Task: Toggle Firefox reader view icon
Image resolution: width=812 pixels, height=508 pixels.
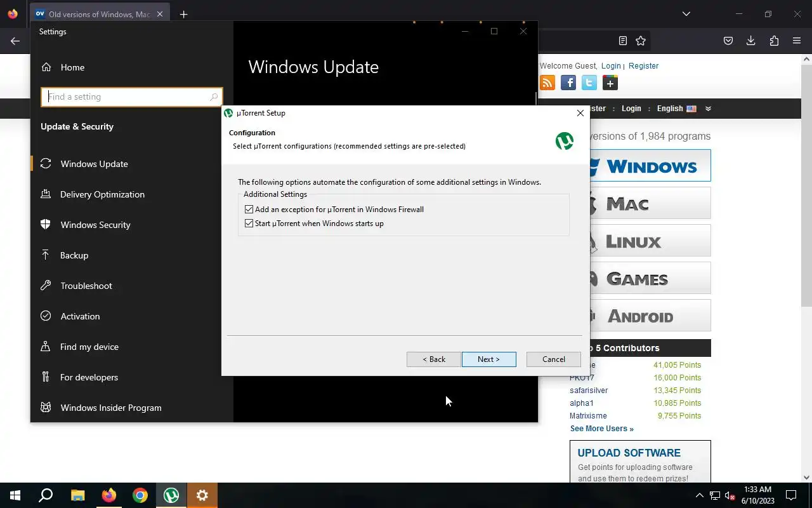Action: click(x=623, y=41)
